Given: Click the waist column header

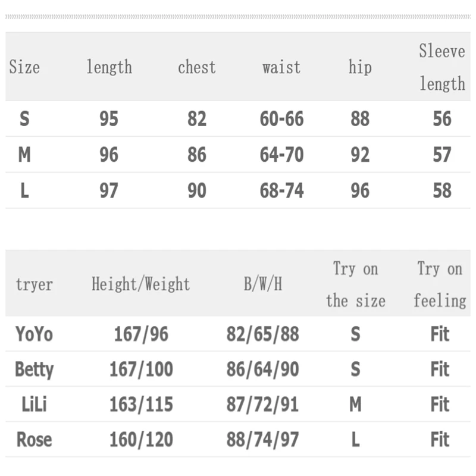Looking at the screenshot, I should click(x=281, y=67).
